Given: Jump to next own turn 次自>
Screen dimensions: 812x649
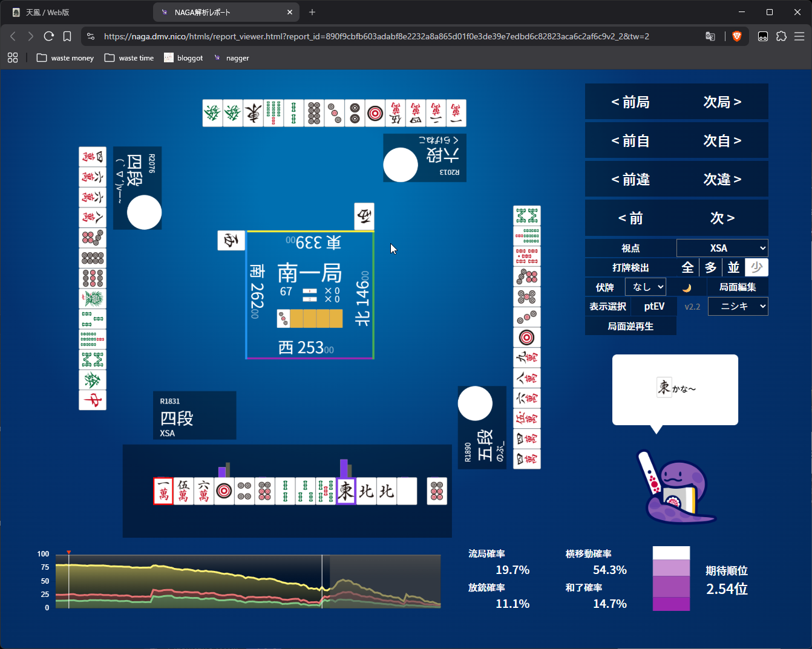Looking at the screenshot, I should (x=722, y=140).
